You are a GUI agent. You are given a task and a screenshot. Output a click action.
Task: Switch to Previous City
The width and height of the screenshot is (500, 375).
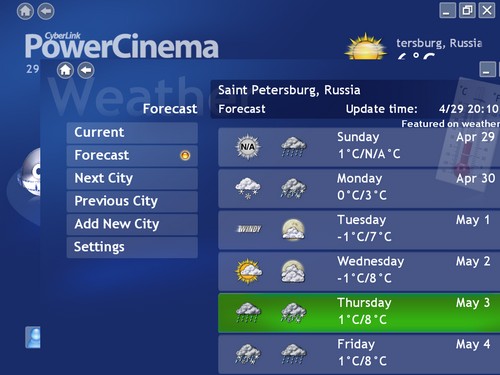[132, 201]
